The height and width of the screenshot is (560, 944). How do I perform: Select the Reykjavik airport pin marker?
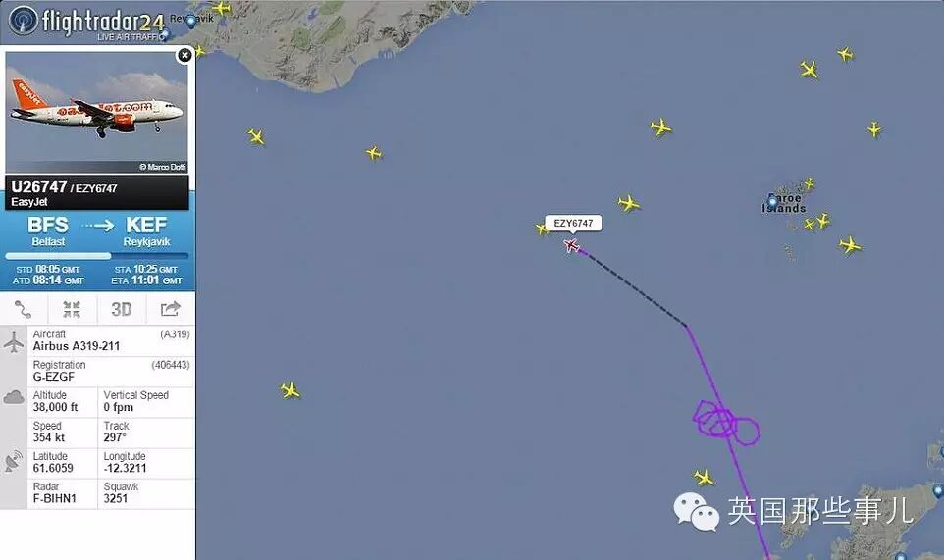tap(190, 23)
